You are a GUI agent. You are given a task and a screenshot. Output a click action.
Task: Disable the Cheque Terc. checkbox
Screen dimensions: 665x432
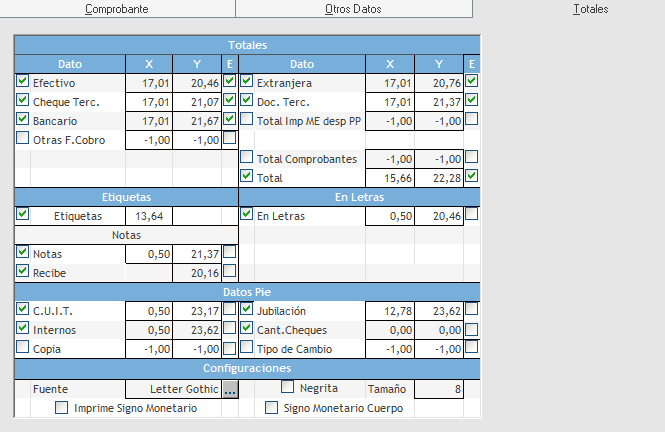pos(23,100)
